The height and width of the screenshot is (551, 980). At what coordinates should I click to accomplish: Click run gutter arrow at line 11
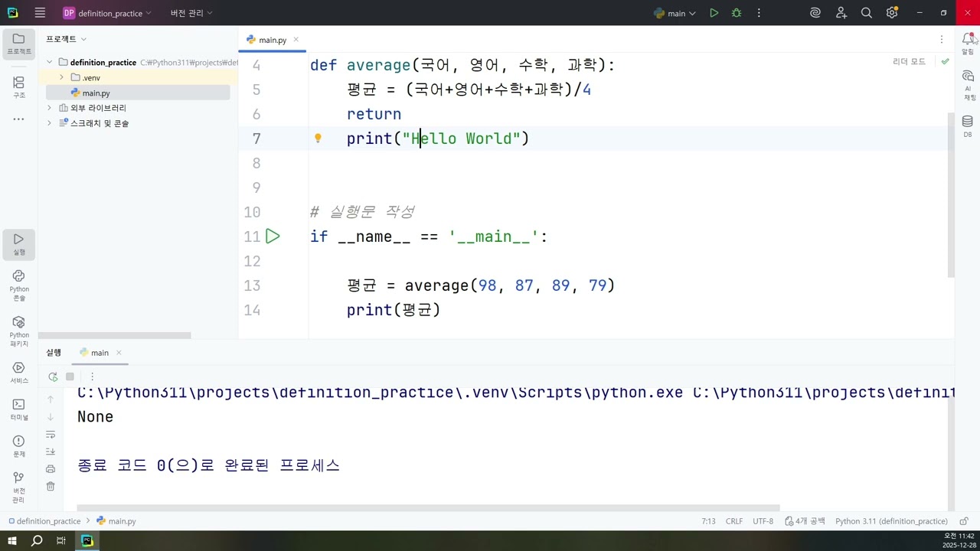(273, 236)
